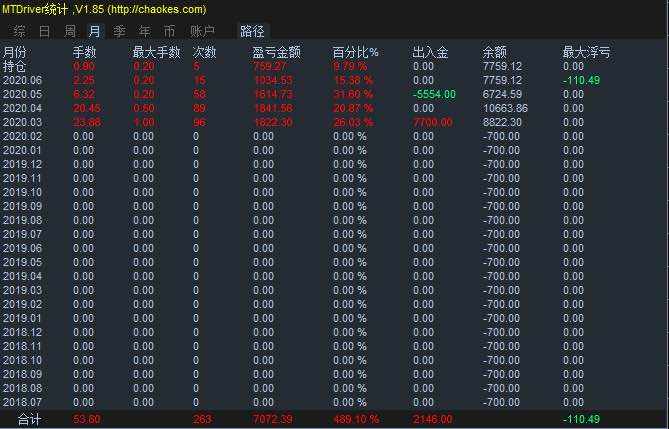Screen dimensions: 669x429
Task: Select the 月 monthly statistics tab
Action: [x=95, y=31]
